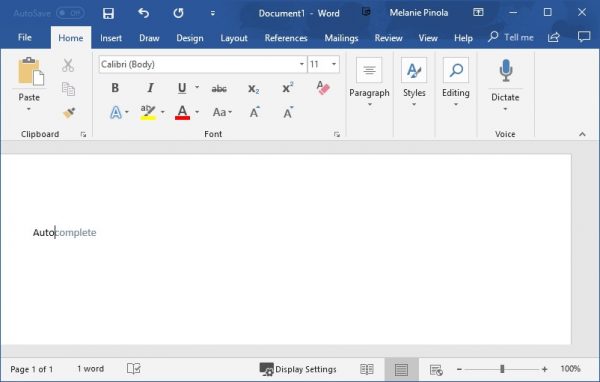Switch to Print Layout view in the status bar

(401, 369)
